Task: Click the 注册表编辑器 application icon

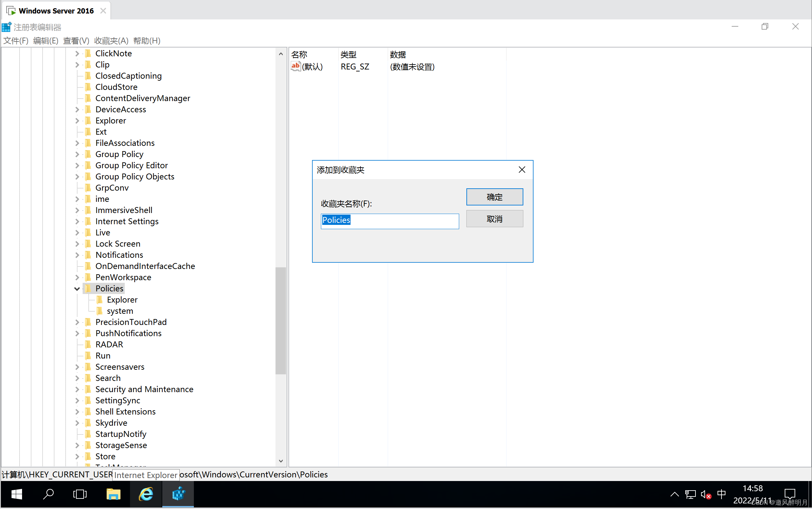Action: 8,26
